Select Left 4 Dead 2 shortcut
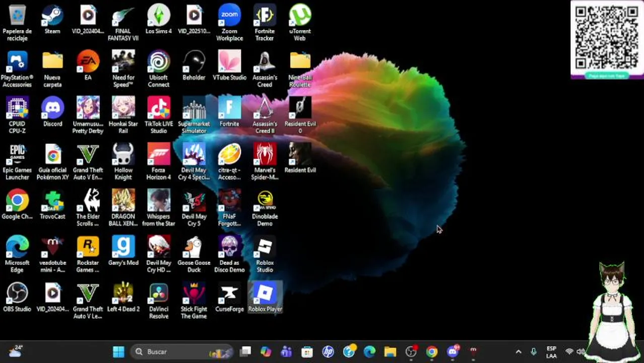The image size is (644, 363). click(x=123, y=298)
